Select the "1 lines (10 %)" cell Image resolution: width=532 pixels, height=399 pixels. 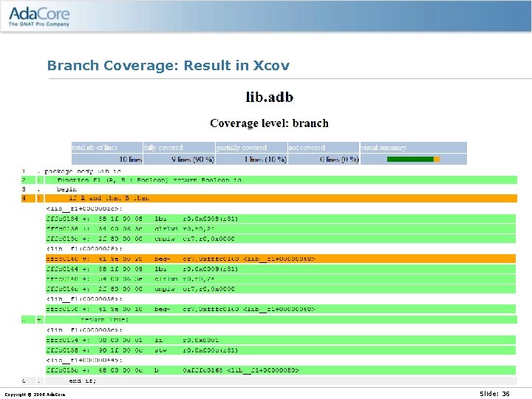tap(251, 159)
